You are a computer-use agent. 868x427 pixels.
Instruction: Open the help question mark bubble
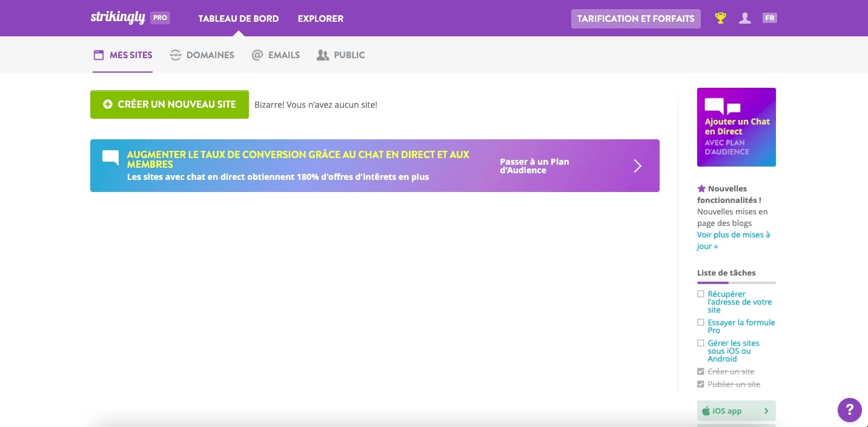tap(849, 410)
